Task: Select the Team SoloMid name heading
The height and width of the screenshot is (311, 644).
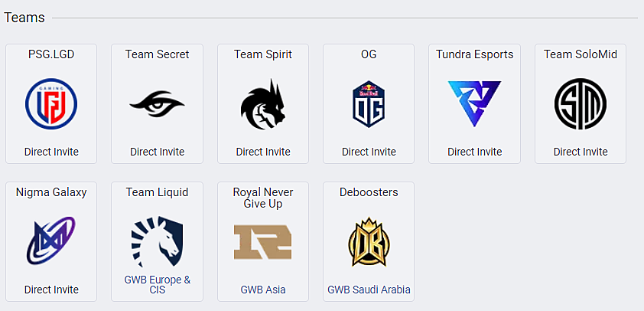Action: [581, 54]
